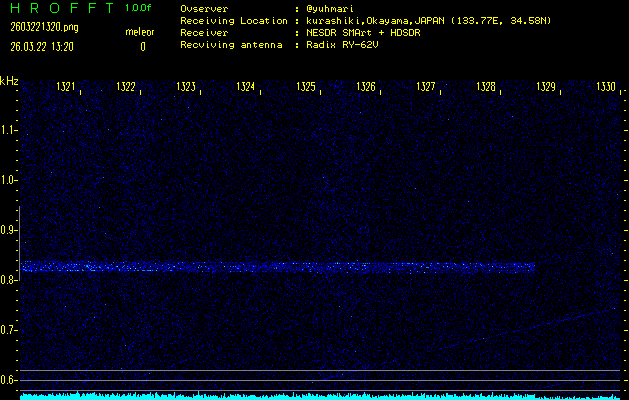Click the kHz axis unit label
This screenshot has width=629, height=400.
tap(9, 81)
